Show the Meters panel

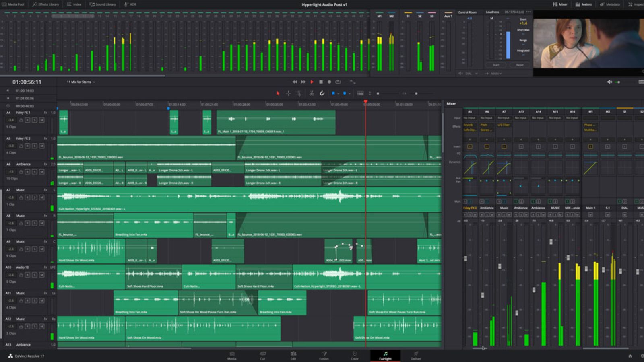coord(584,4)
